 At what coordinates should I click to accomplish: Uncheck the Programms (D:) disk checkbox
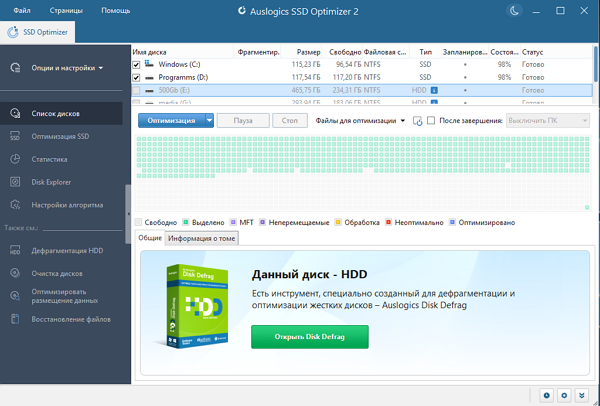[x=136, y=78]
